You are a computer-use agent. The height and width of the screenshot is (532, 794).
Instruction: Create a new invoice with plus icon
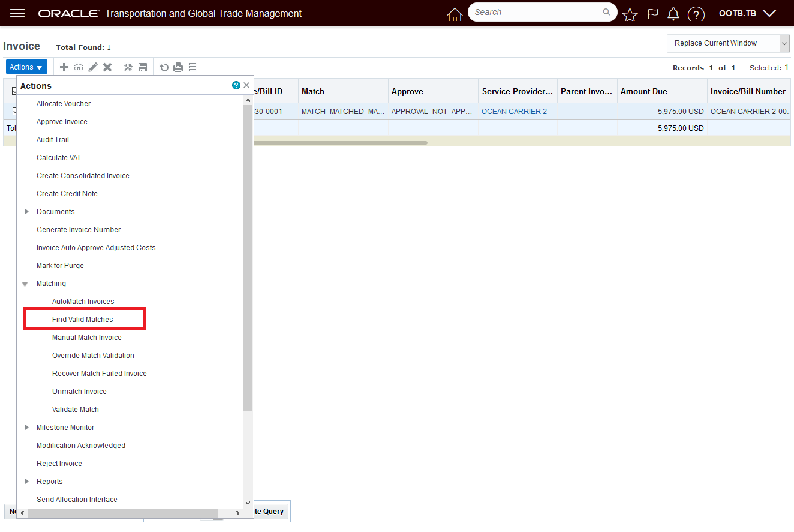pyautogui.click(x=64, y=67)
